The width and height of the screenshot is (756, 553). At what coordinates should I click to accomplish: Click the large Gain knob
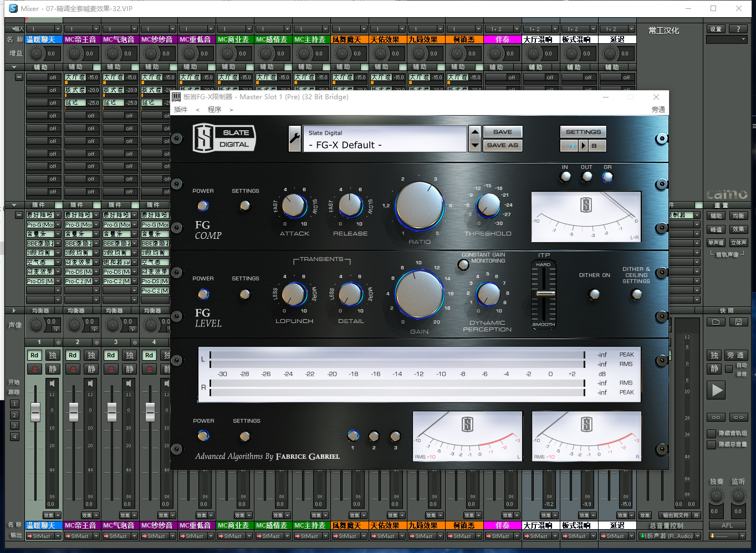pyautogui.click(x=420, y=294)
